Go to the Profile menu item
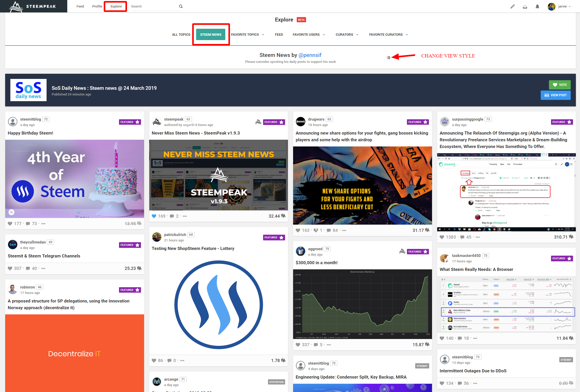Viewport: 580px width, 392px height. click(x=97, y=6)
